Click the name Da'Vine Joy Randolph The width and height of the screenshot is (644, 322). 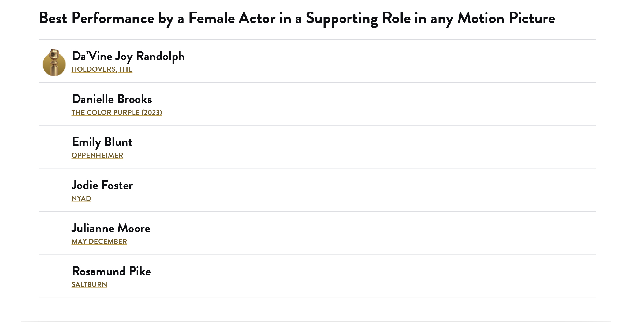(128, 56)
